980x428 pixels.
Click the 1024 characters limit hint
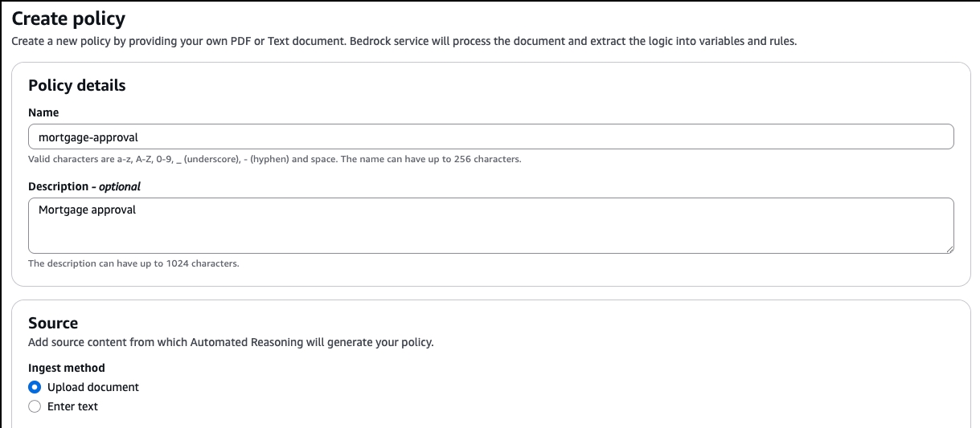pos(133,263)
